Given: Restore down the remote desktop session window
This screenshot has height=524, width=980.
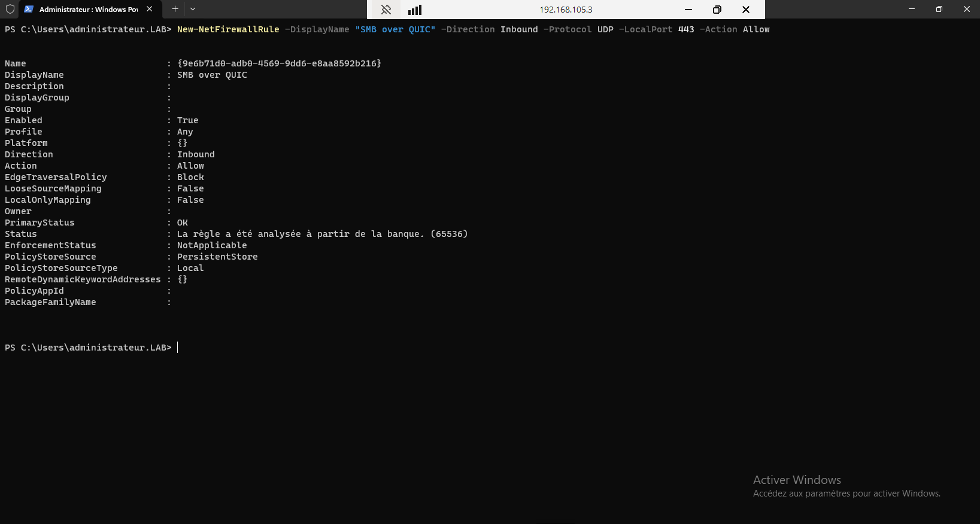Looking at the screenshot, I should pos(717,10).
